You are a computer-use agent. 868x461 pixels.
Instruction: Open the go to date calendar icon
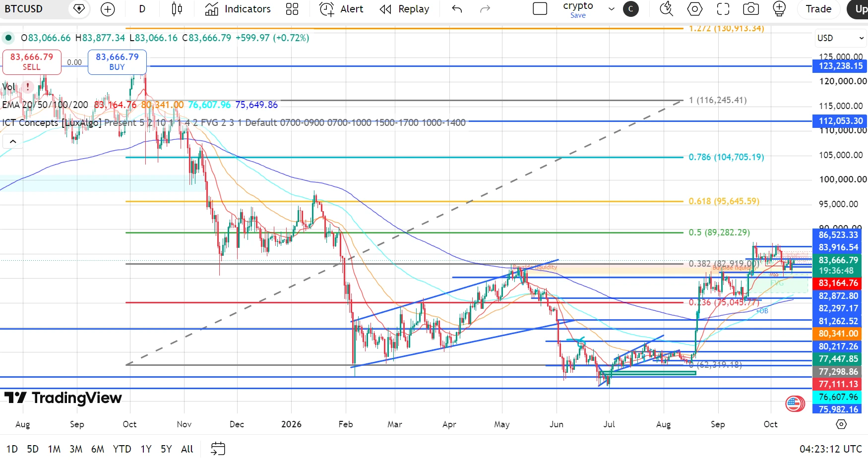218,449
